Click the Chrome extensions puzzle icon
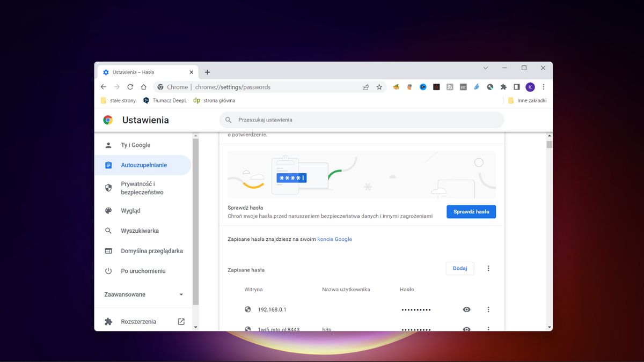The height and width of the screenshot is (362, 644). click(503, 86)
